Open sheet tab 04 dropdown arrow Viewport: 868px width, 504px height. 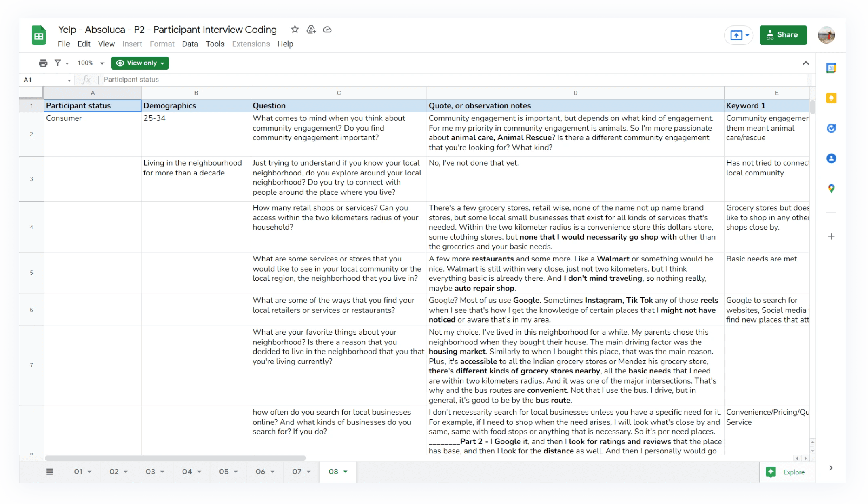tap(199, 472)
